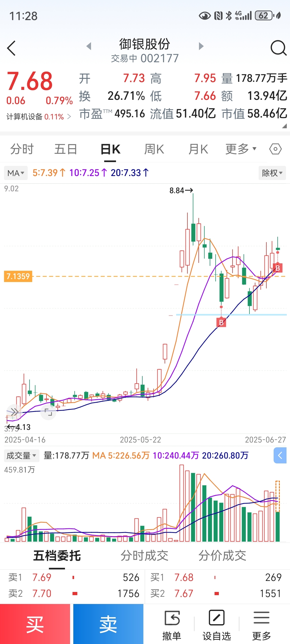The image size is (290, 644).
Task: Tap the stock name 御银股份
Action: click(x=145, y=44)
